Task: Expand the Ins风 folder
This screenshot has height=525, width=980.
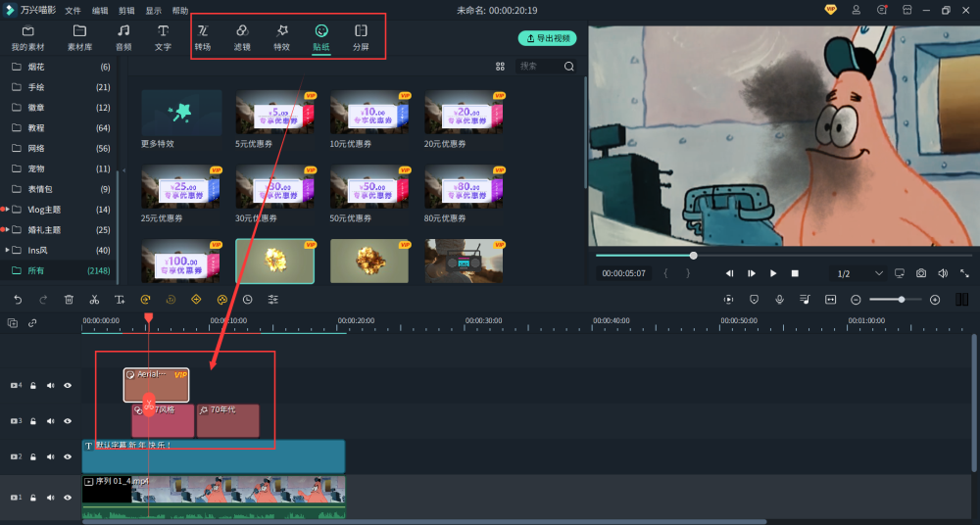Action: [x=7, y=250]
